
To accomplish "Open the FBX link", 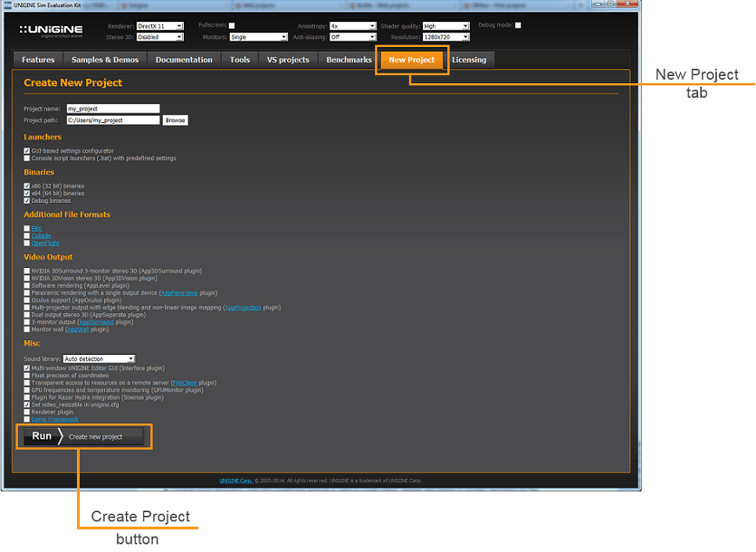I will point(36,229).
